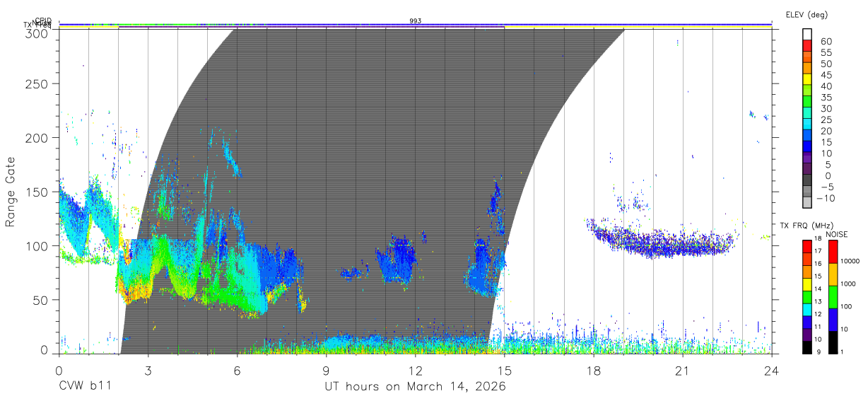
Task: Select the y-axis tick label '150'
Action: (37, 192)
